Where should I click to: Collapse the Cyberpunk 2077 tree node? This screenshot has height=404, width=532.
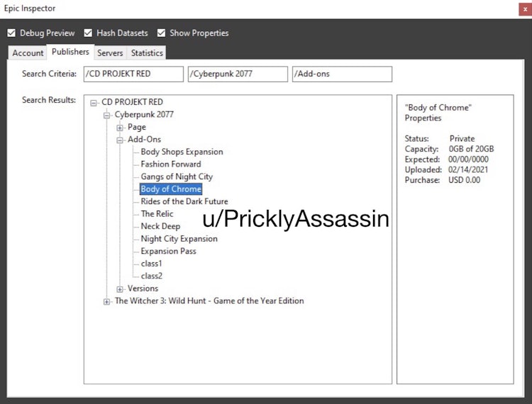107,116
